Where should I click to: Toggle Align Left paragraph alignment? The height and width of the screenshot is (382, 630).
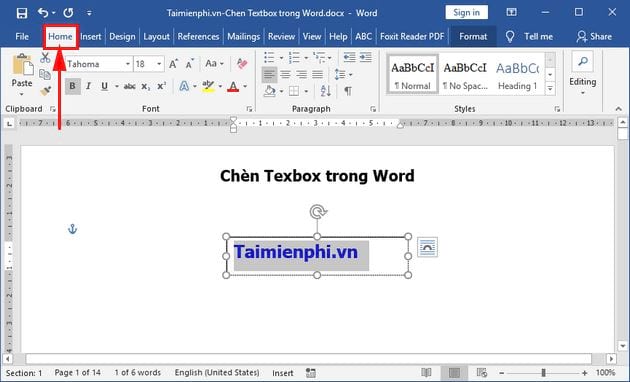269,74
